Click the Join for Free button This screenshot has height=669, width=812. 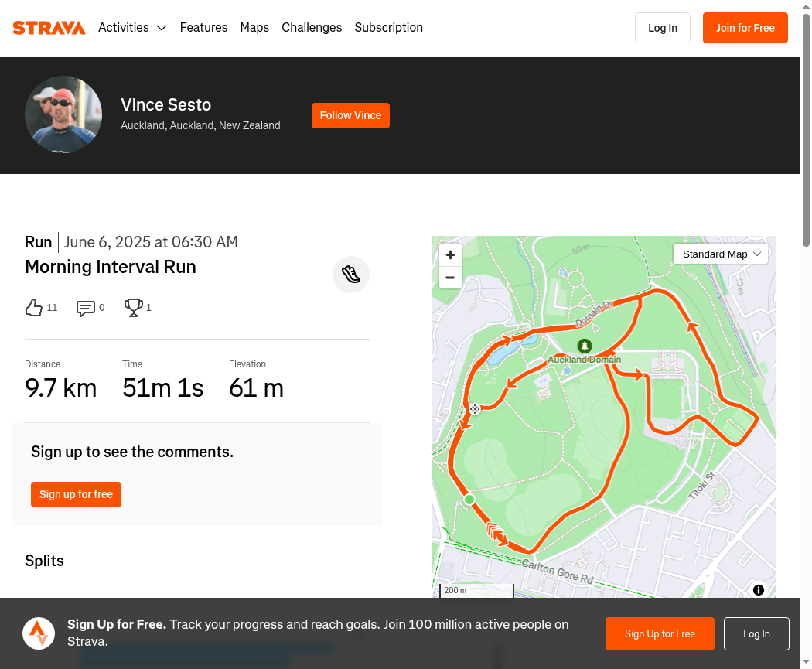[745, 28]
